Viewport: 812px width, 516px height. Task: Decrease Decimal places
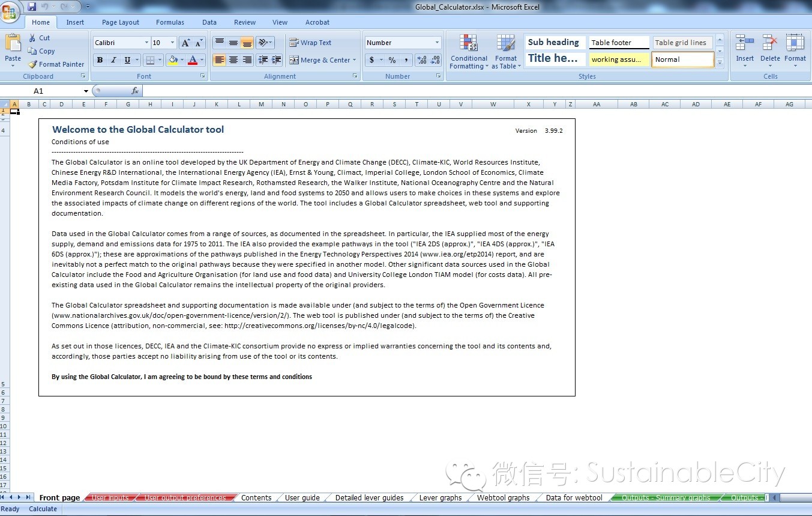pyautogui.click(x=436, y=60)
